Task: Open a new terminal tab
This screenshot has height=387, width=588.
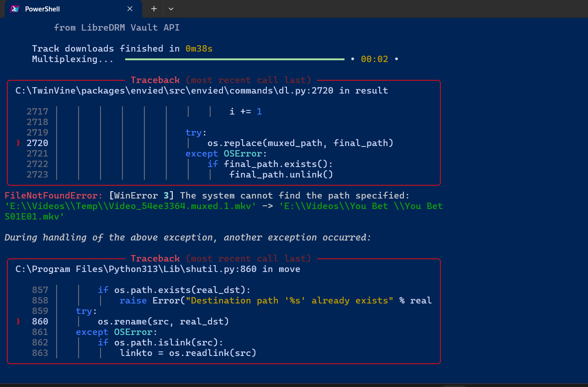Action: pos(154,9)
